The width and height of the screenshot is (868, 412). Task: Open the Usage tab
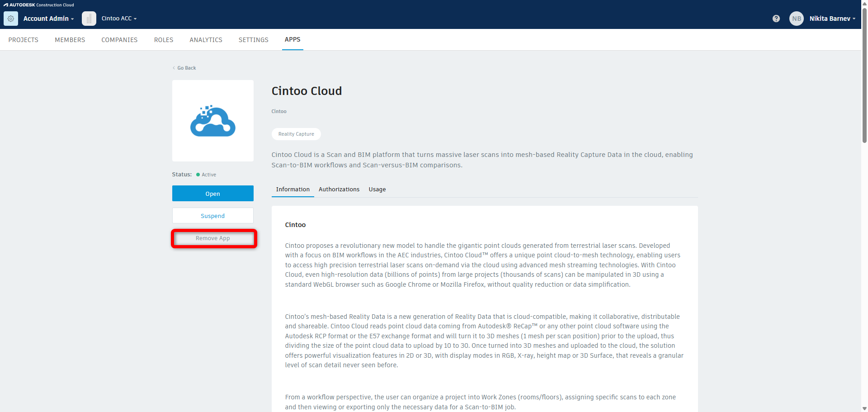pyautogui.click(x=377, y=189)
